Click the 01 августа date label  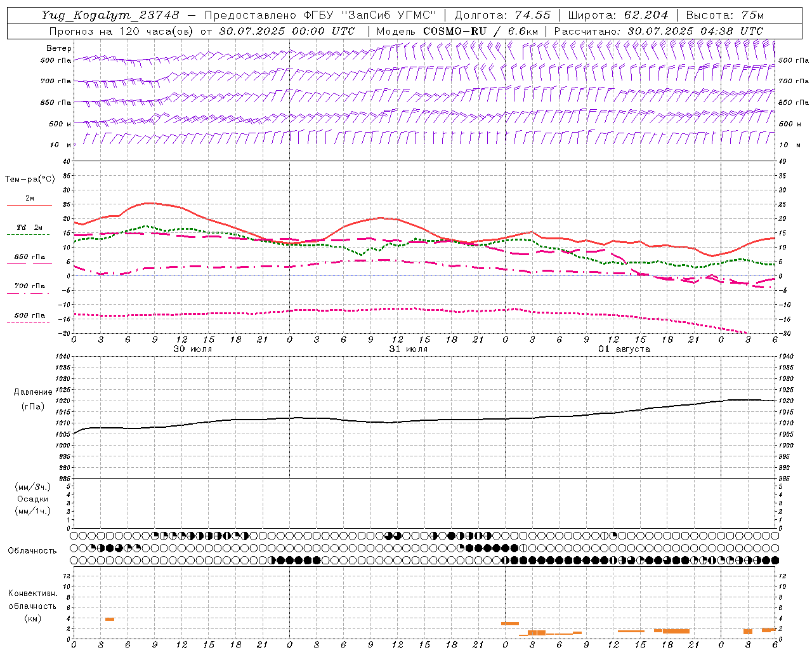[624, 349]
